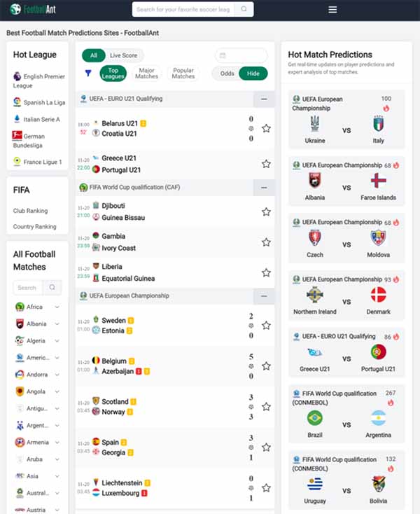Star the Gambia vs Ivory Coast match

point(266,242)
